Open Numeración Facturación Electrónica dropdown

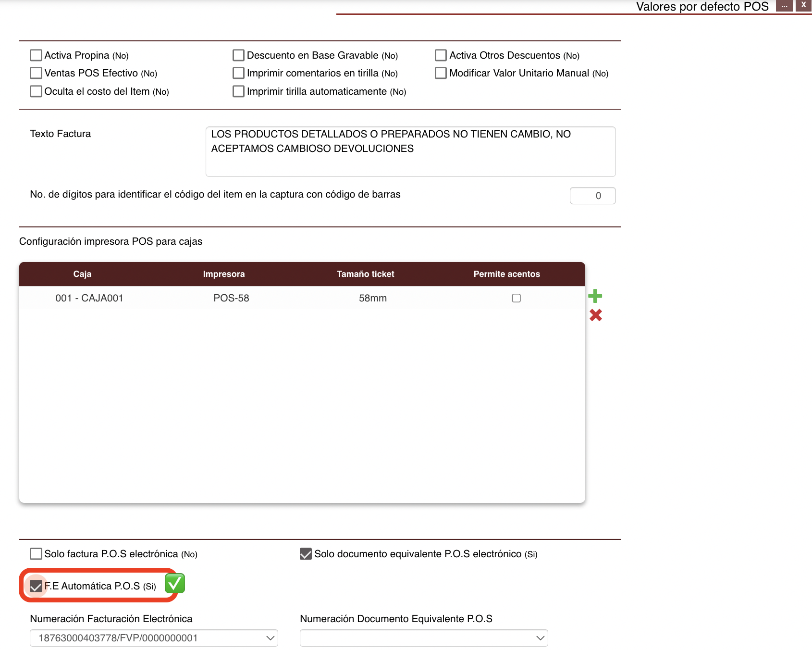point(154,638)
